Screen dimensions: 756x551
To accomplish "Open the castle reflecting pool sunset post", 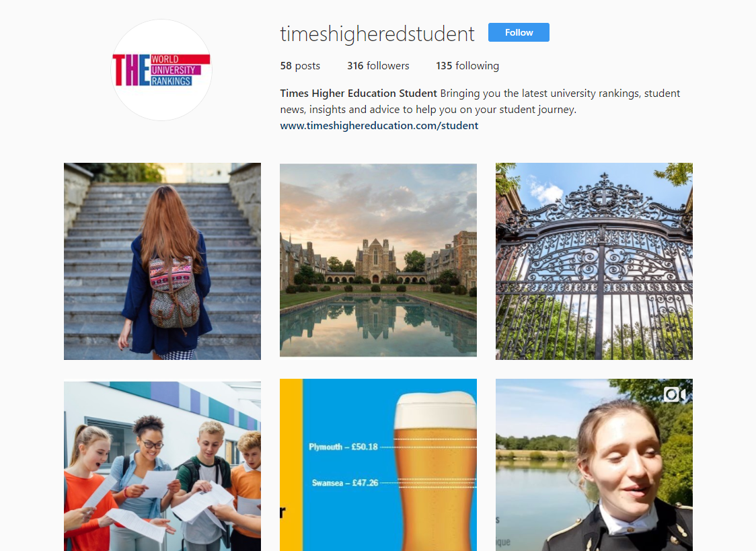I will pyautogui.click(x=378, y=260).
